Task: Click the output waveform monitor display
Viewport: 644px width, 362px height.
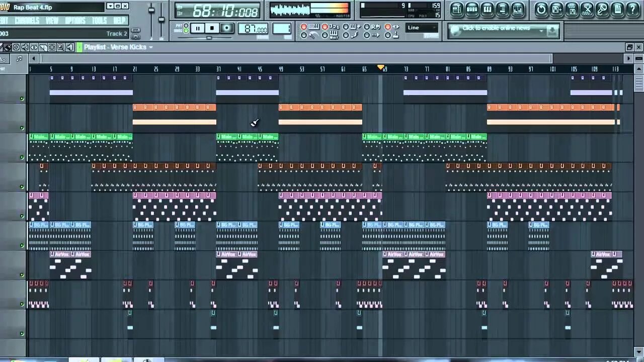Action: point(290,10)
